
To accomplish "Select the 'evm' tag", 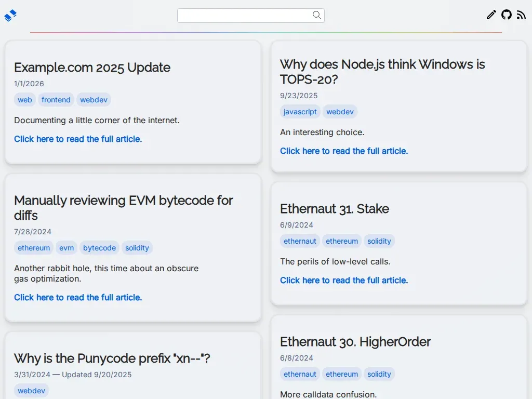I will [66, 248].
